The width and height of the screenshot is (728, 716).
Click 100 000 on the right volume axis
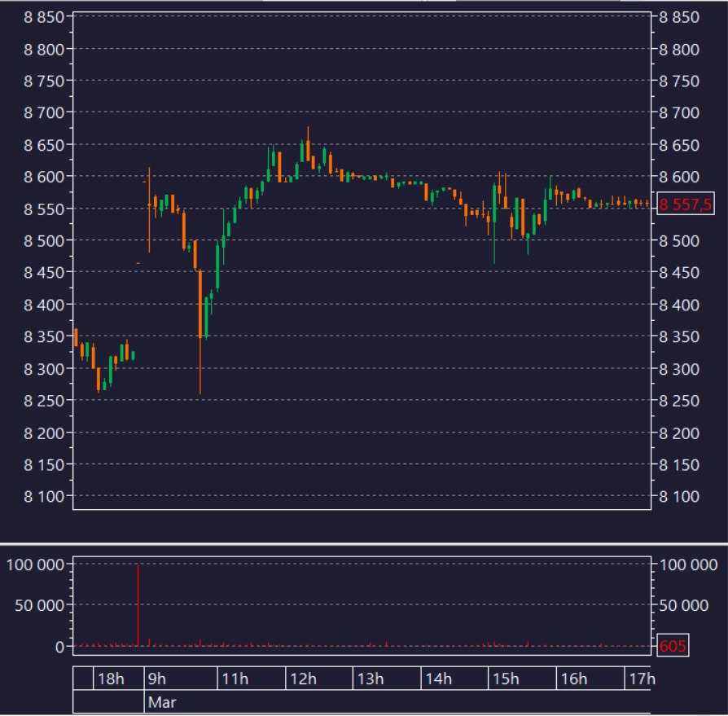(x=688, y=564)
